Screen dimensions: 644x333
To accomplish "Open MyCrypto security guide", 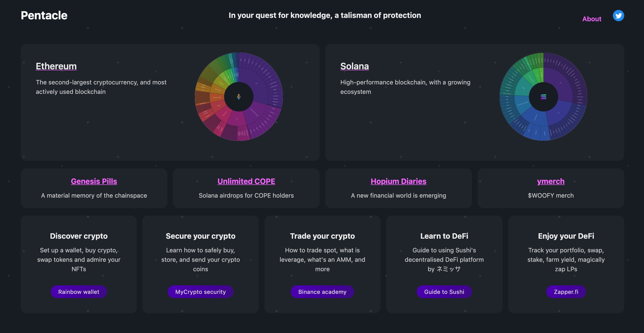I will coord(201,292).
